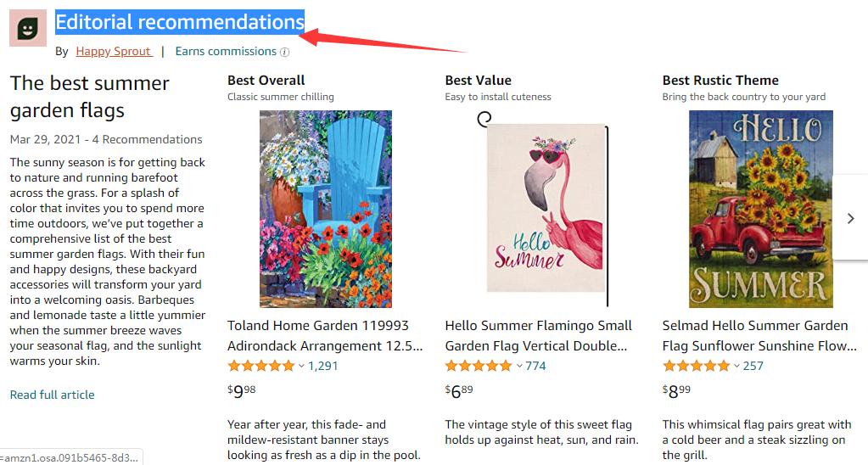Expand rating dropdown for Selmad Sunflower flag
This screenshot has height=465, width=868.
(x=736, y=367)
